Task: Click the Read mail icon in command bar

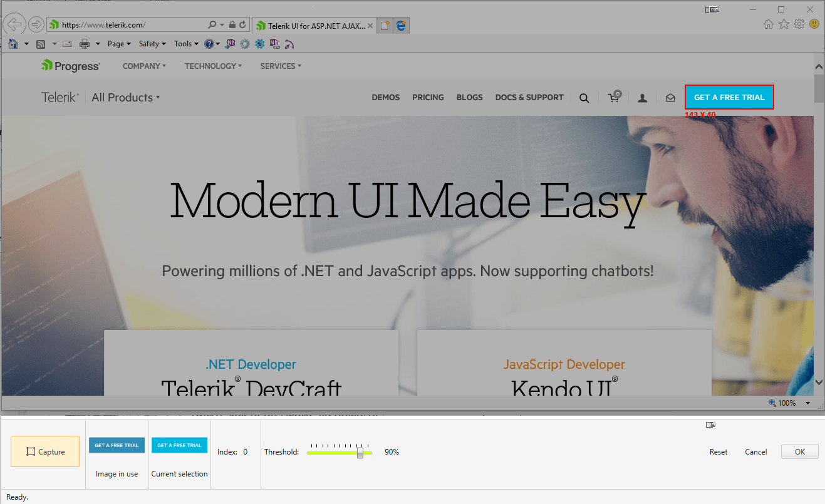Action: pos(67,44)
